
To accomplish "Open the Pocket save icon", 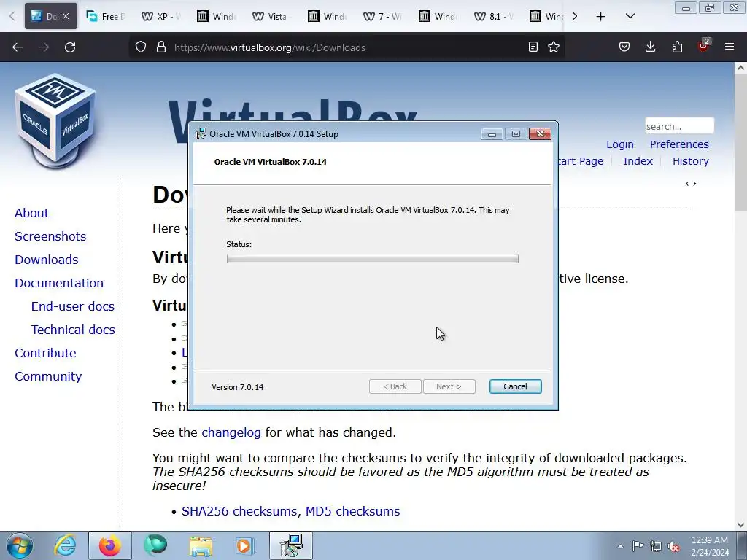I will click(624, 47).
